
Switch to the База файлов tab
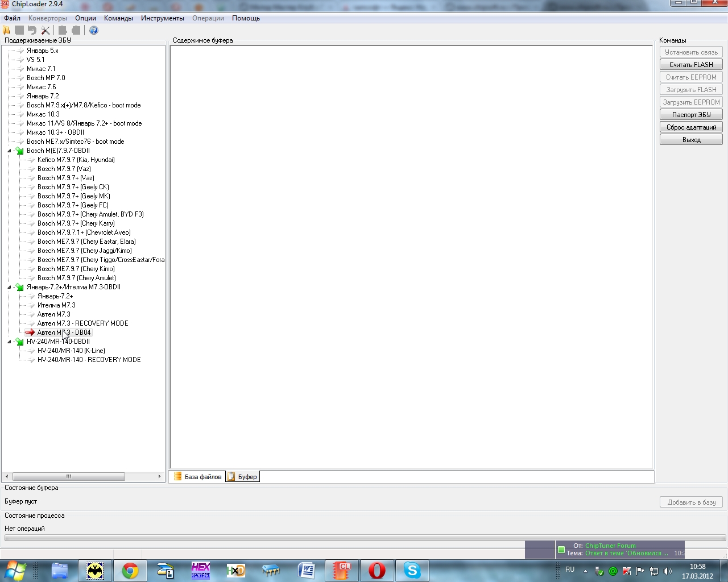(x=197, y=477)
